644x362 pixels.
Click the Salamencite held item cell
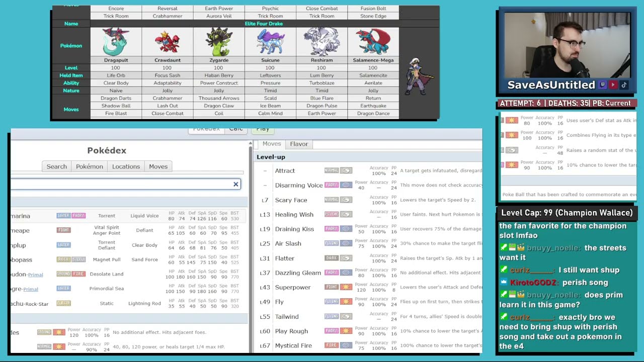373,75
